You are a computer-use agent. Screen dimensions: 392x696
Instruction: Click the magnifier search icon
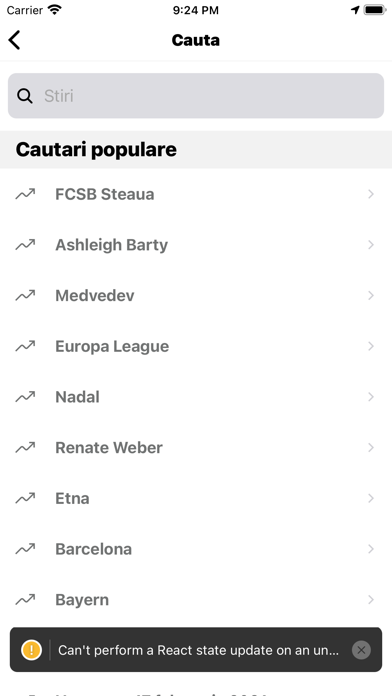coord(25,96)
